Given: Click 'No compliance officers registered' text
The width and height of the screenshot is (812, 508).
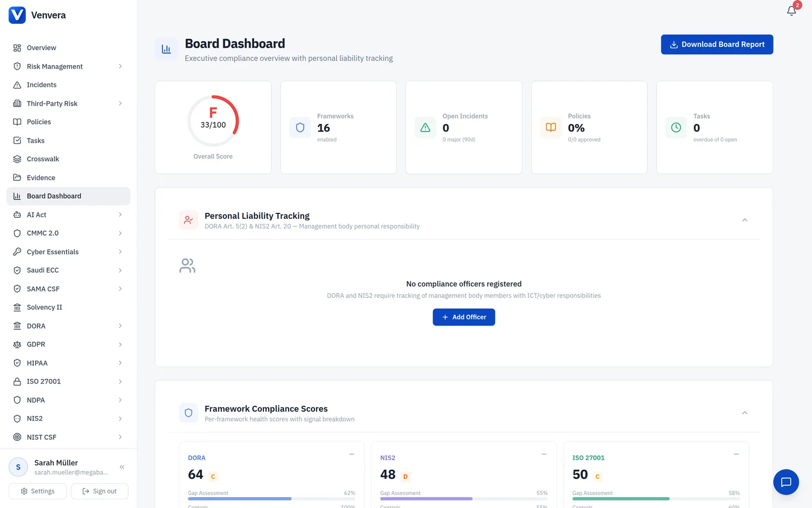Looking at the screenshot, I should click(464, 284).
